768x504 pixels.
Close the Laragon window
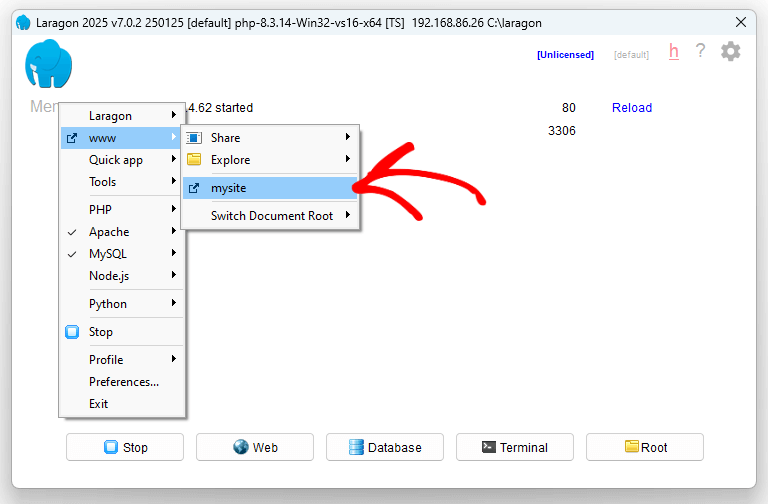(x=741, y=22)
